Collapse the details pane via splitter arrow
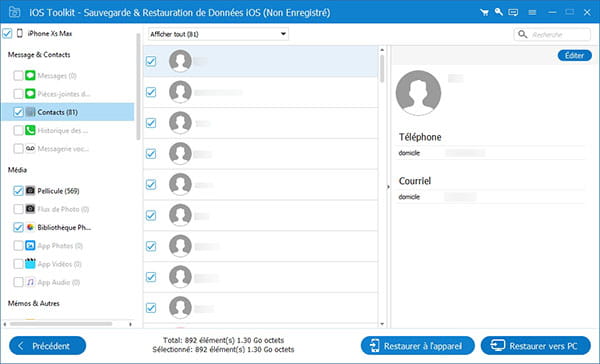Screen dimensions: 600x364 (x=388, y=187)
